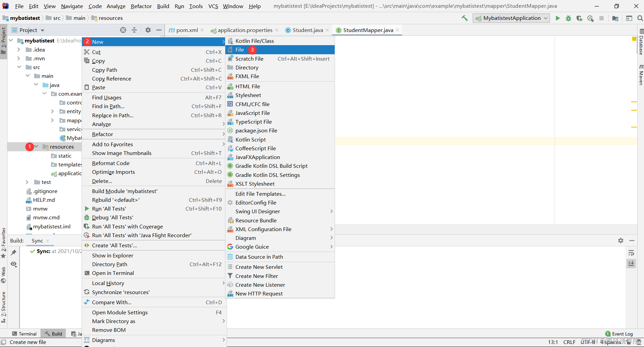644x347 pixels.
Task: Open Project Structure icon in toolbar
Action: coord(615,18)
